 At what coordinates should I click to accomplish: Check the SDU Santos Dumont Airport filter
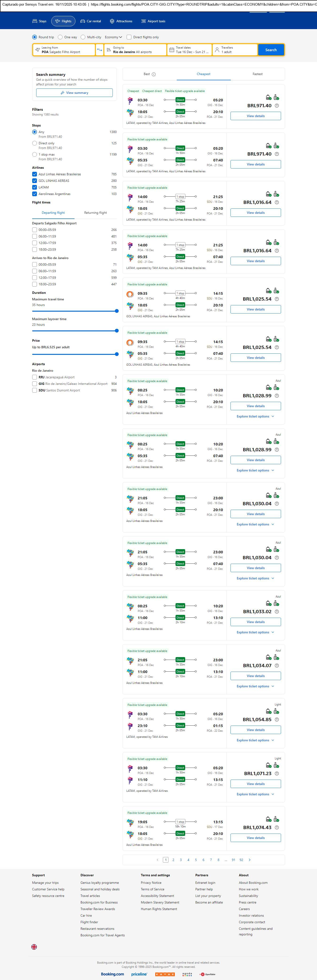click(x=35, y=390)
